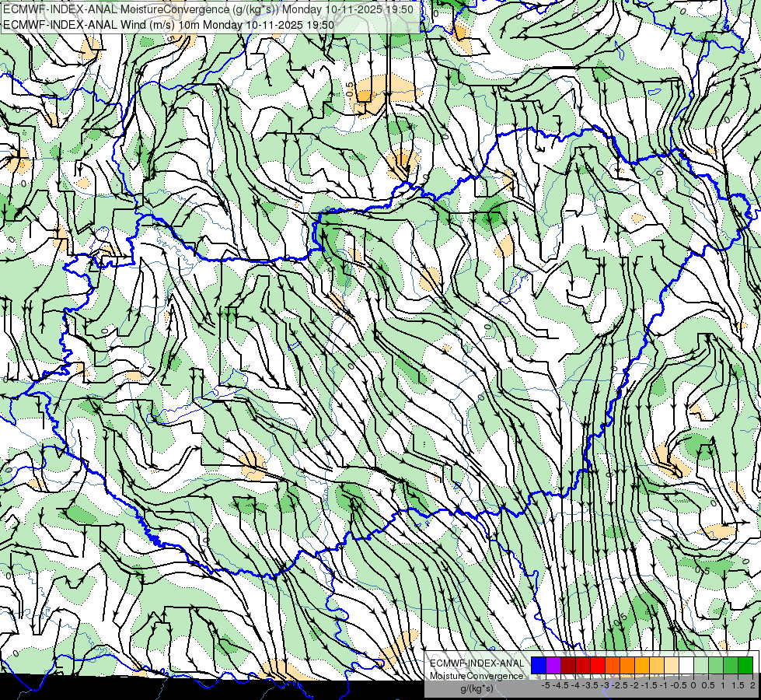
Task: Select the palest green swatch starting at 0
Action: 701,666
